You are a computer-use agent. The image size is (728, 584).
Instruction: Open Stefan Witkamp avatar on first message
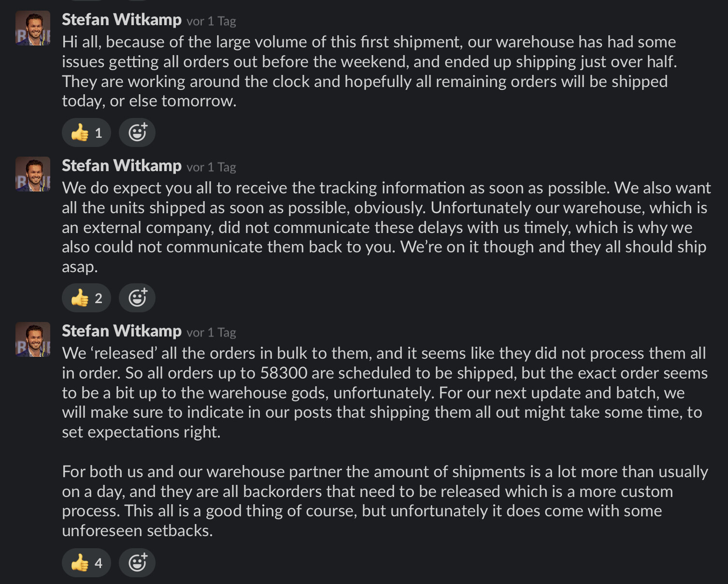click(33, 28)
